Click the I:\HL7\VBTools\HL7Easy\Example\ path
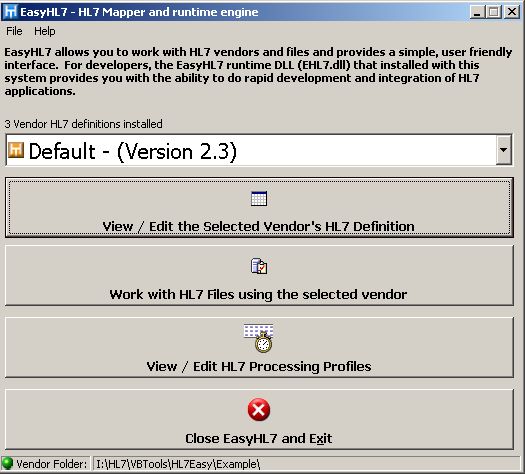The image size is (525, 474). pyautogui.click(x=178, y=464)
